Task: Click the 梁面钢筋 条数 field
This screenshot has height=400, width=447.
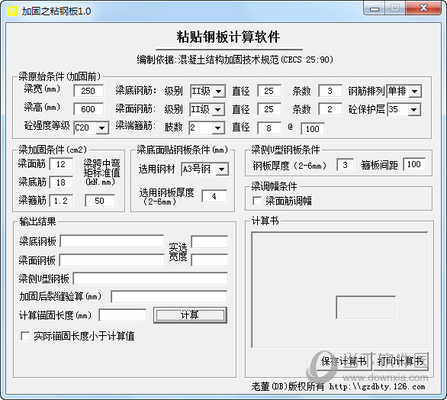Action: (330, 109)
